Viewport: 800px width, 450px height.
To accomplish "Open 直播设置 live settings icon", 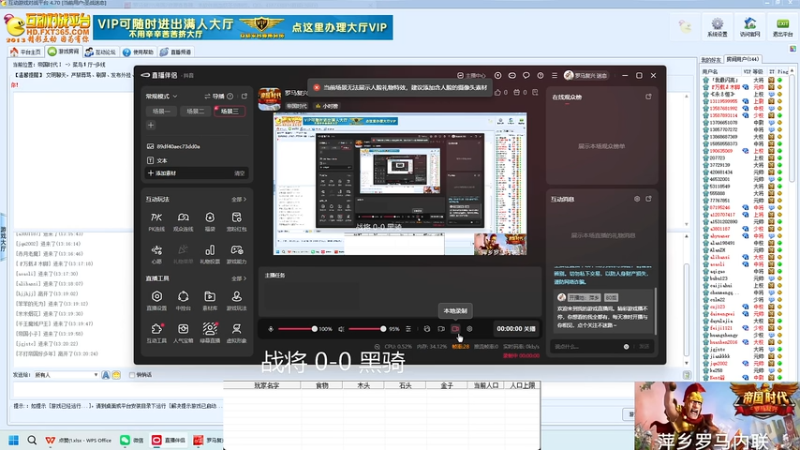I will [x=157, y=301].
